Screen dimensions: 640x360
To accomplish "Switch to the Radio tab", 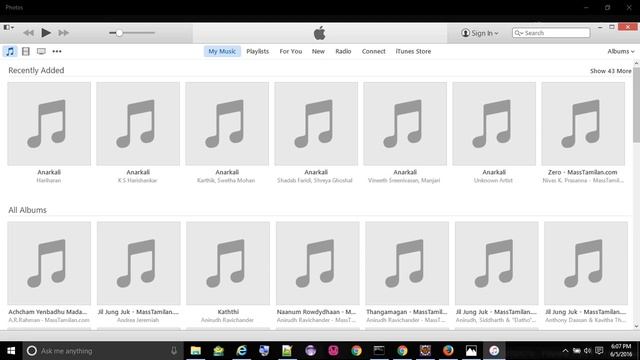I will pos(343,51).
